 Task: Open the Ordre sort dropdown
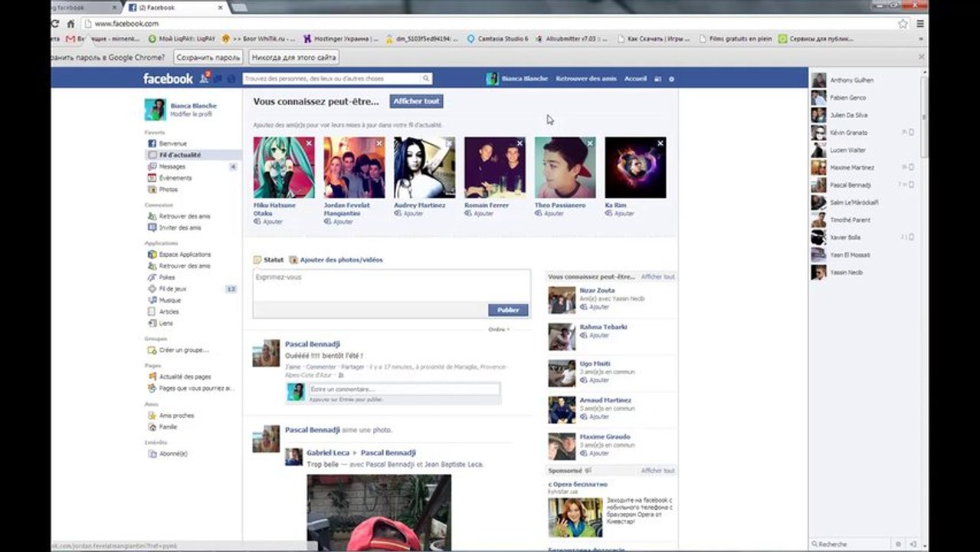(x=499, y=330)
